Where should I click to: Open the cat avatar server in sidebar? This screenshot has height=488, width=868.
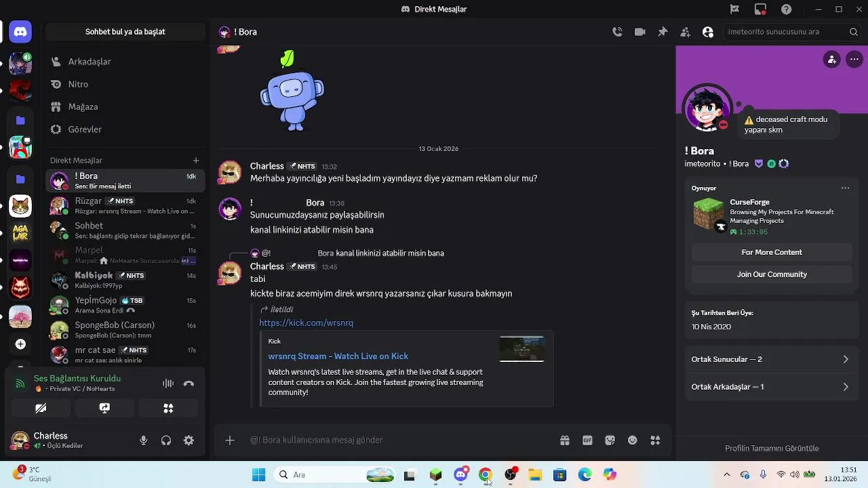click(x=20, y=205)
